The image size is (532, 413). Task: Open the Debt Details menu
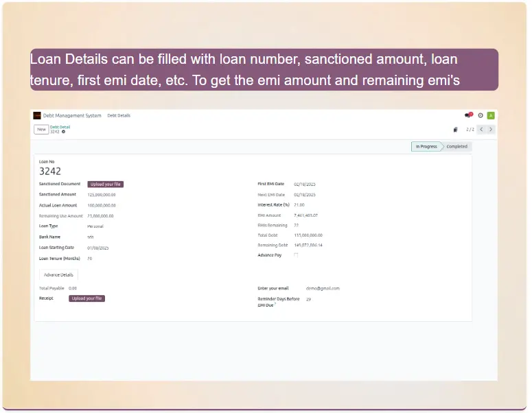click(119, 115)
